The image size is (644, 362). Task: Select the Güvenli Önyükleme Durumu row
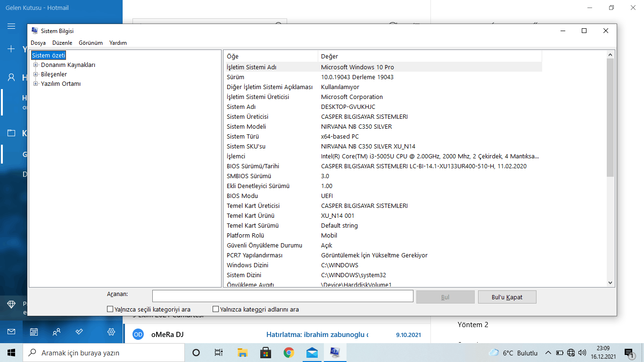tap(383, 246)
